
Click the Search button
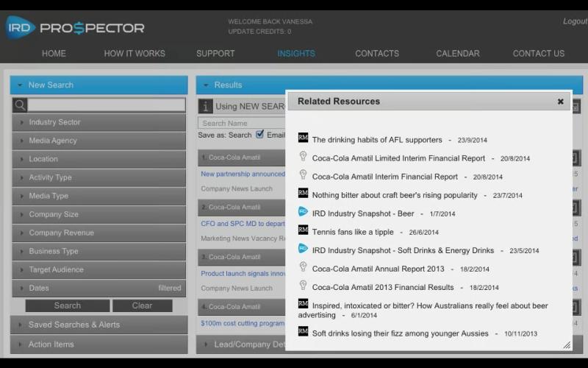pyautogui.click(x=68, y=305)
